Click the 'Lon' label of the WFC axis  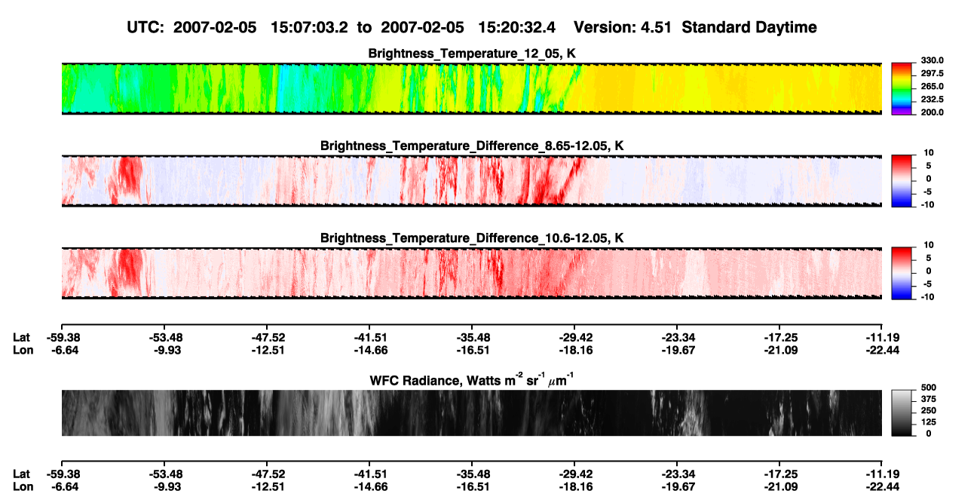[23, 487]
